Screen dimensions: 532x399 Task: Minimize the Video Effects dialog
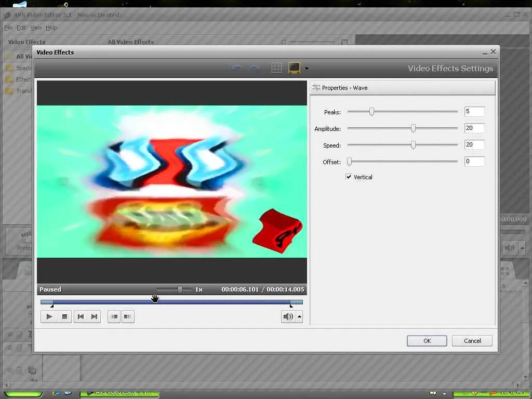click(x=485, y=52)
